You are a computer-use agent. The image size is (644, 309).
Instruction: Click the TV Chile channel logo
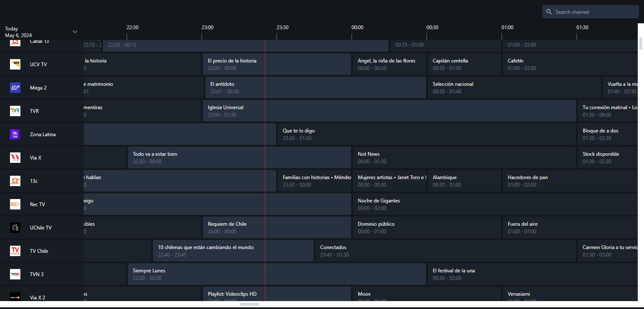(x=15, y=251)
